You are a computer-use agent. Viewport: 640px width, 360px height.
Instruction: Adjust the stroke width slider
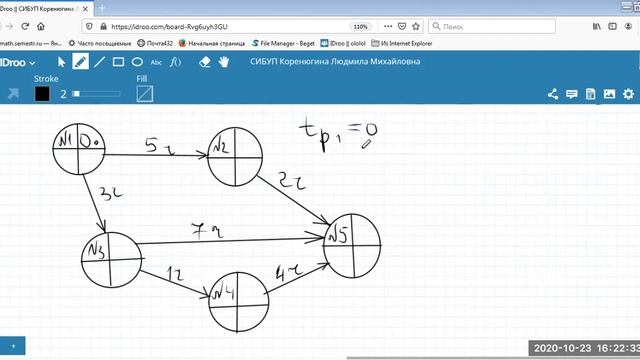coord(96,94)
